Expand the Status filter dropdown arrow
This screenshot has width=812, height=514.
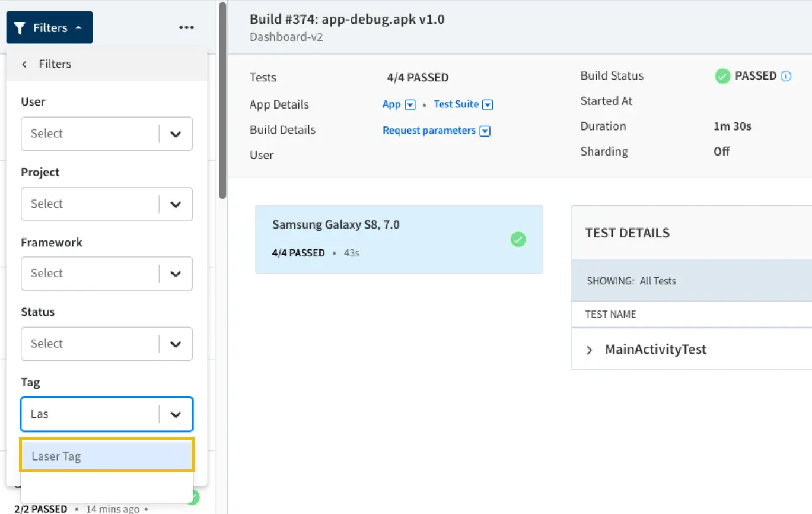coord(176,344)
